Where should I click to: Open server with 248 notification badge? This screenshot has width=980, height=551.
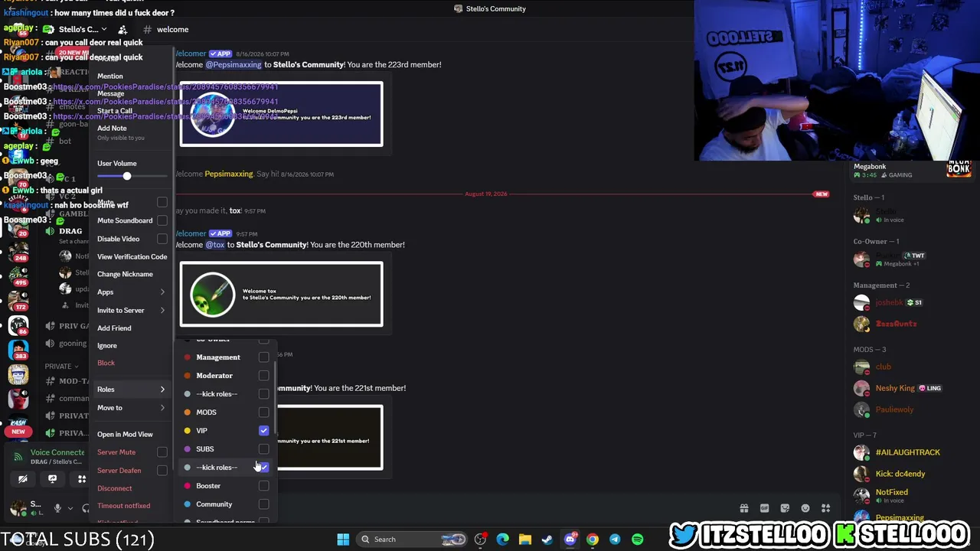coord(18,251)
